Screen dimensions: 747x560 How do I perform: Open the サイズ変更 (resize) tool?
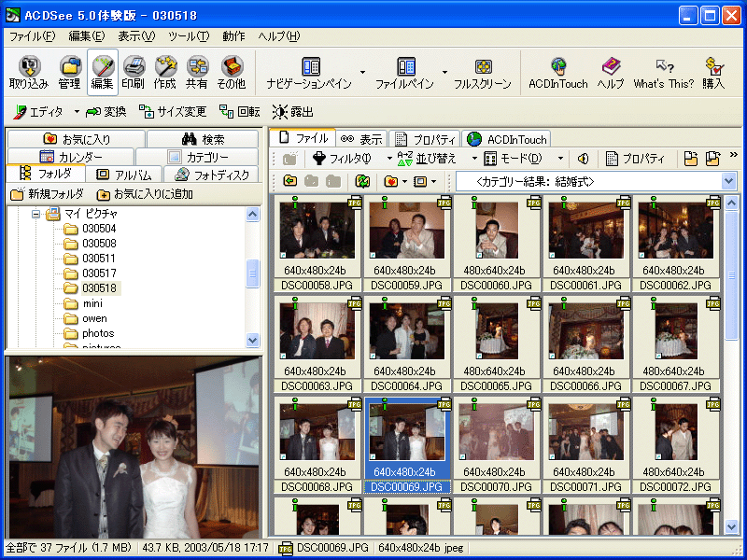[173, 112]
